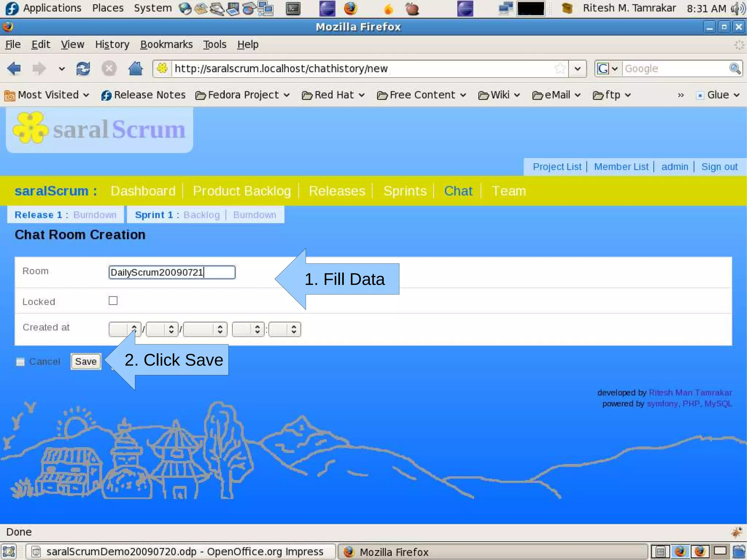Open the third Created at date stepper
Screen dimensions: 747x560
[205, 329]
